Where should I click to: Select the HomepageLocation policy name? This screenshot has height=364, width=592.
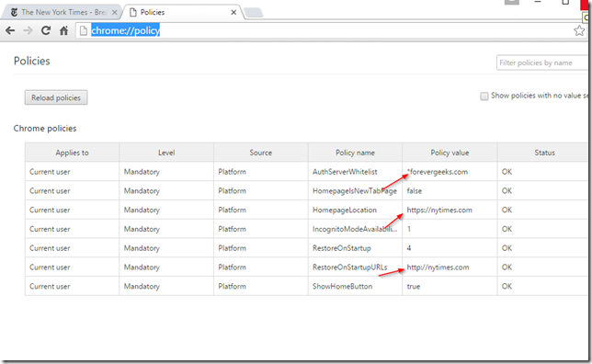click(x=345, y=210)
